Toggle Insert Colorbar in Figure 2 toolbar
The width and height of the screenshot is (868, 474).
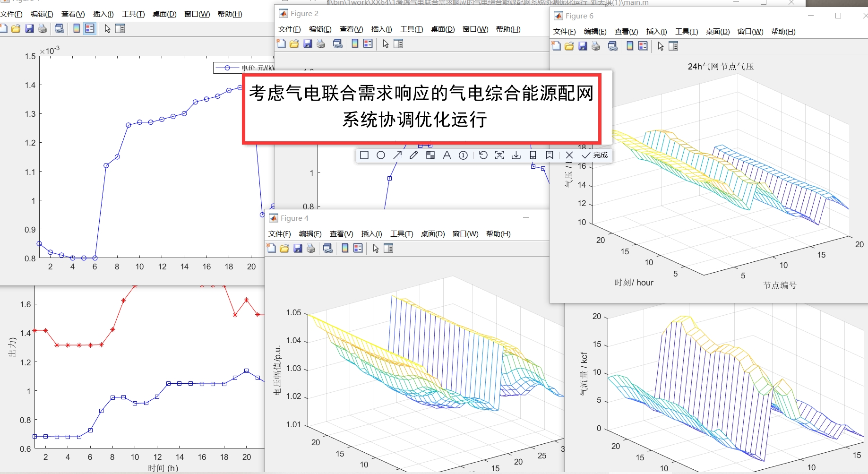click(x=355, y=44)
